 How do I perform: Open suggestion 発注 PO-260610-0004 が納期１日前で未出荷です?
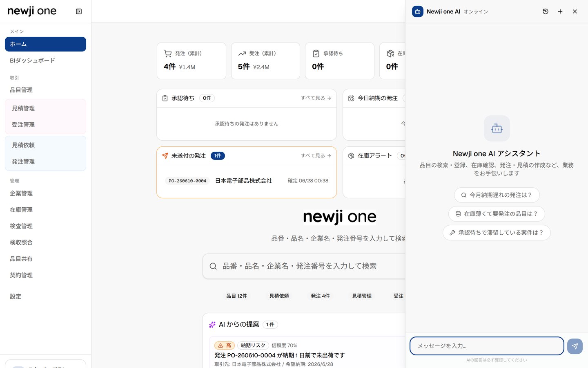tap(280, 355)
